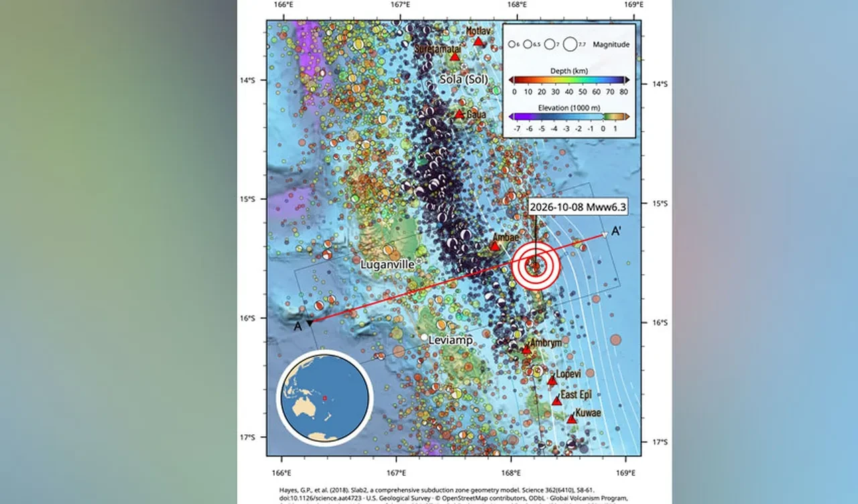Click the 2026-10-08 Mww6.3 event label
858x504 pixels.
(x=578, y=208)
